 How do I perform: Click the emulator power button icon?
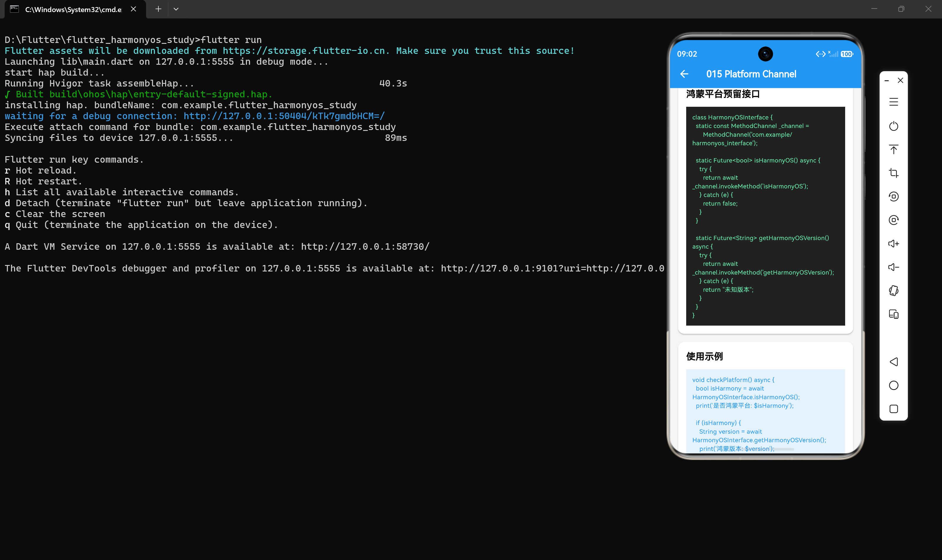tap(893, 126)
